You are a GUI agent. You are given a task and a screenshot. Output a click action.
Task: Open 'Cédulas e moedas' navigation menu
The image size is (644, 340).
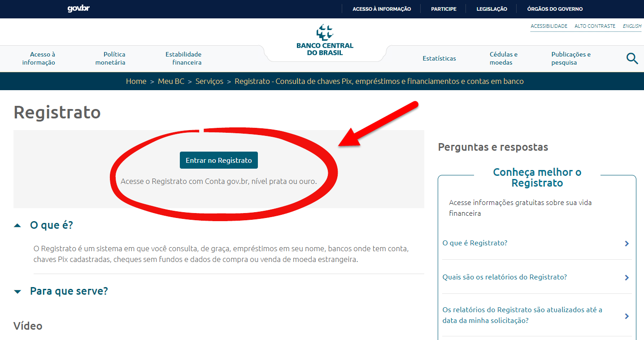(504, 58)
